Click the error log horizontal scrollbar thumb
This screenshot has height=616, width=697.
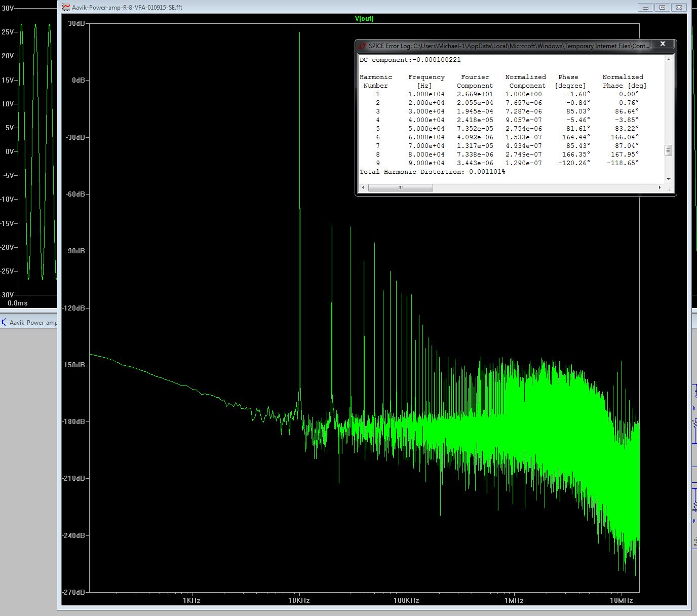pyautogui.click(x=400, y=187)
